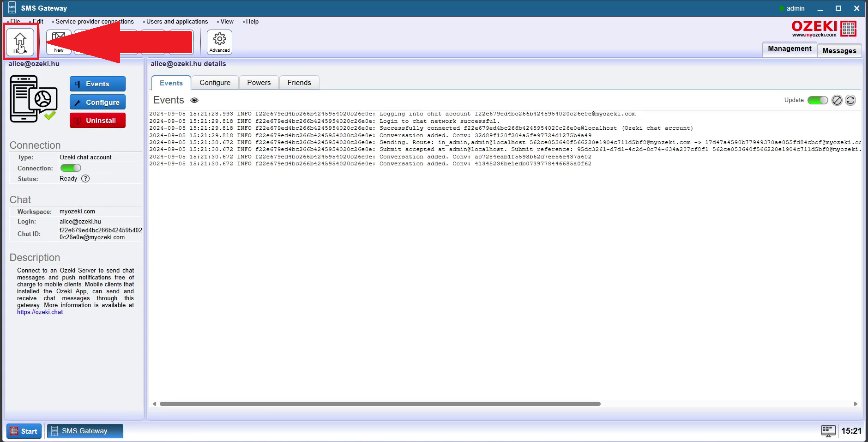Click the blue Events button
Screen dimensions: 868x442
tap(97, 84)
